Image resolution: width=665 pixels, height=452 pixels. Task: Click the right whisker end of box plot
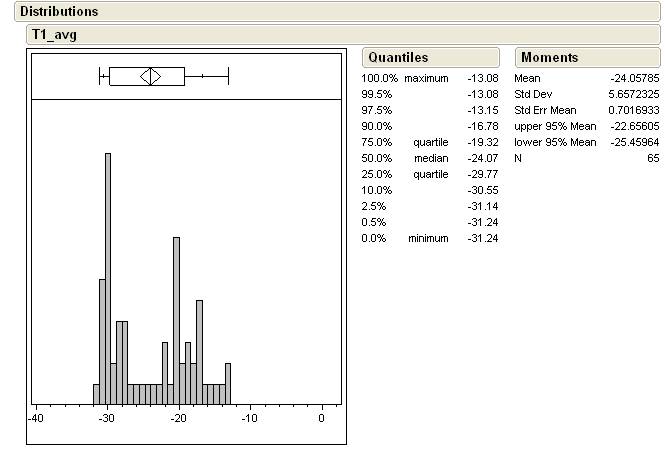tap(229, 76)
